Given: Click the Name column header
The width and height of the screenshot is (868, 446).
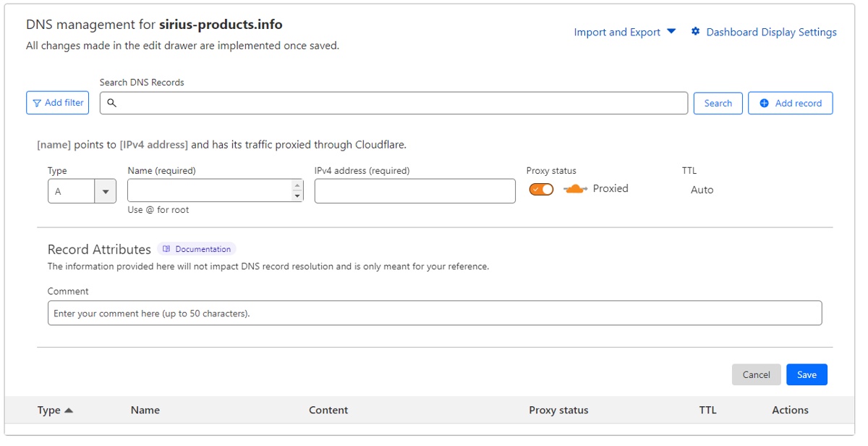Looking at the screenshot, I should tap(145, 410).
